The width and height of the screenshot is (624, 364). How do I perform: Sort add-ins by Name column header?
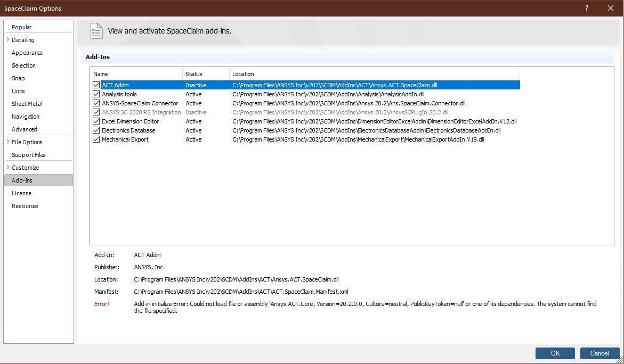tap(137, 74)
